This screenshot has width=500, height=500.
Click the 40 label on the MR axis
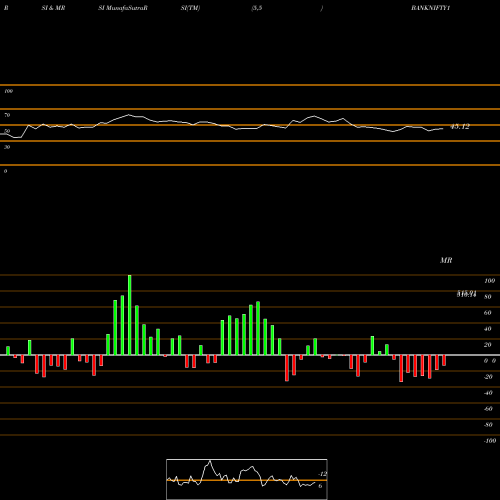coord(488,329)
